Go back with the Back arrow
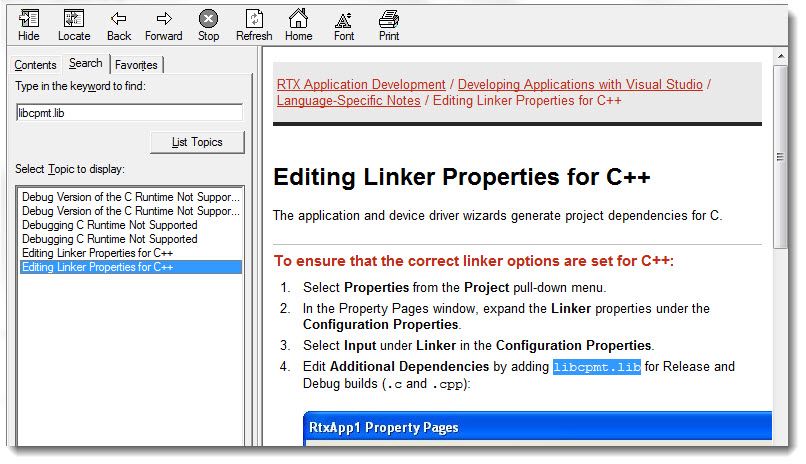This screenshot has height=464, width=806. (x=119, y=24)
